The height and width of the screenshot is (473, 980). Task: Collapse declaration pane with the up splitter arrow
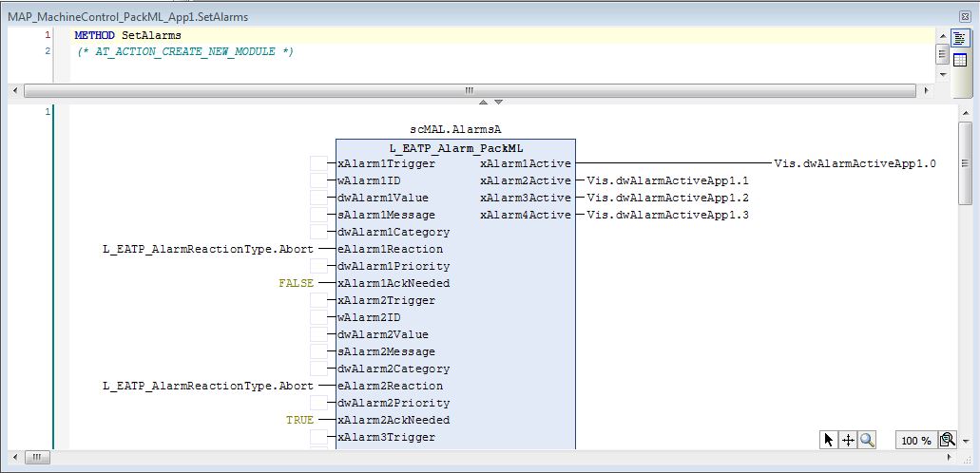coord(482,102)
